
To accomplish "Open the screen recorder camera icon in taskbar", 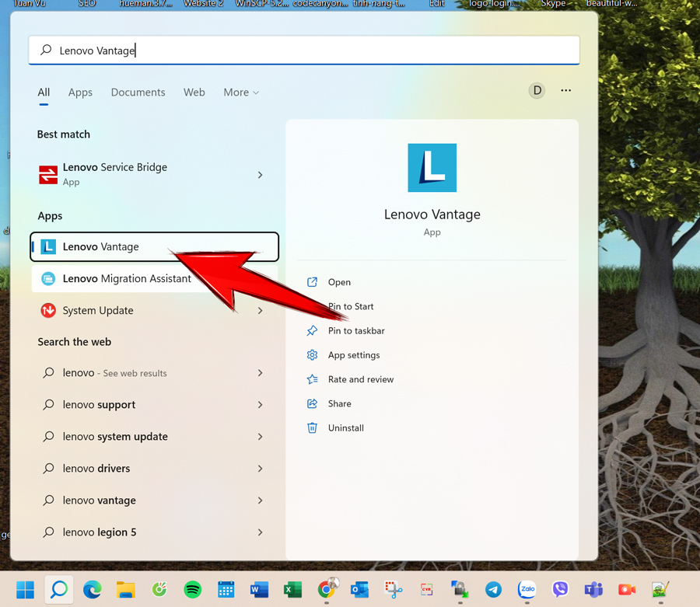I will coord(627,590).
